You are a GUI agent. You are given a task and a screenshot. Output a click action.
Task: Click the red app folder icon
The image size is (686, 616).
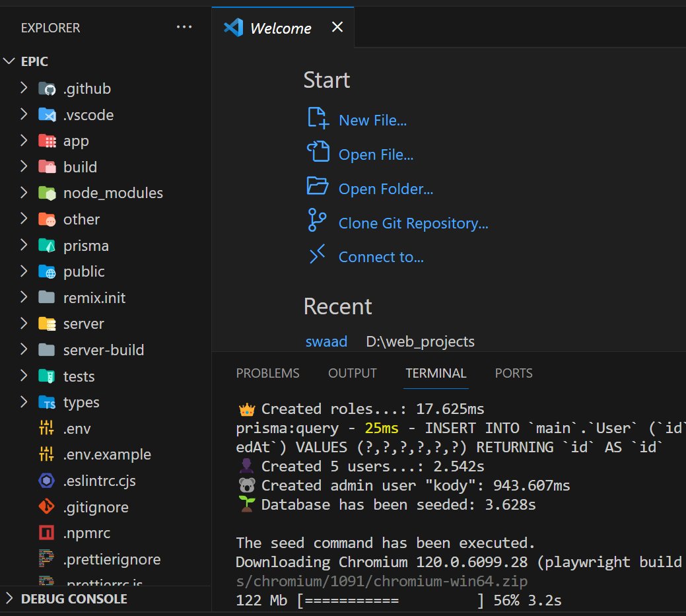tap(47, 141)
